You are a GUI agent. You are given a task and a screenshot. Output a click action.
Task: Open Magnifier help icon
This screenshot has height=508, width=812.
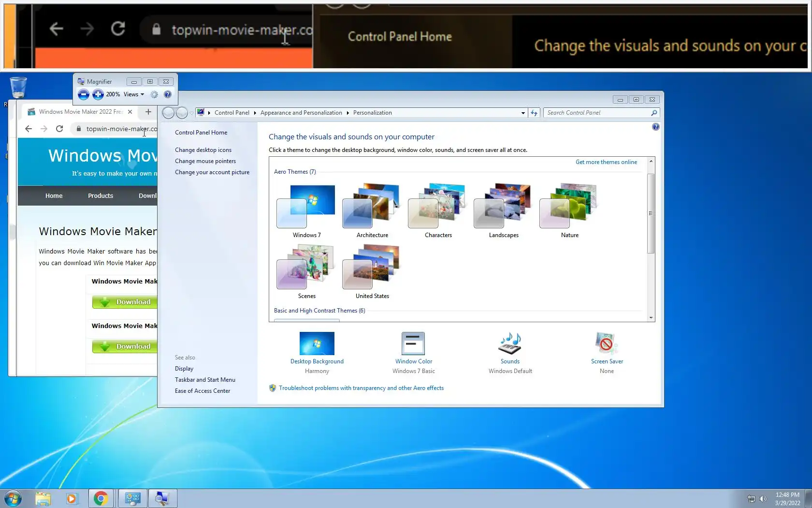[168, 94]
